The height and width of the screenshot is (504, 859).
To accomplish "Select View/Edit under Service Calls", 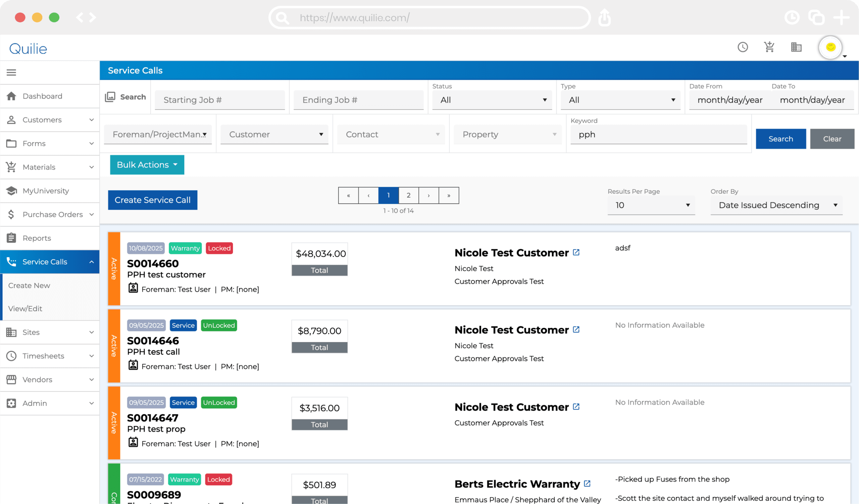I will pos(25,309).
